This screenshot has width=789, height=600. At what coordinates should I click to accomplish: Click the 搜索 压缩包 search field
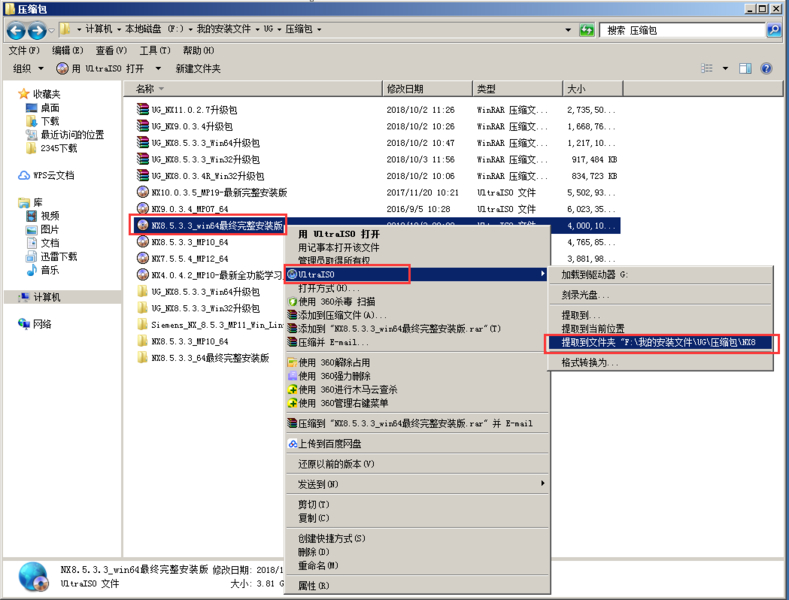pyautogui.click(x=682, y=30)
